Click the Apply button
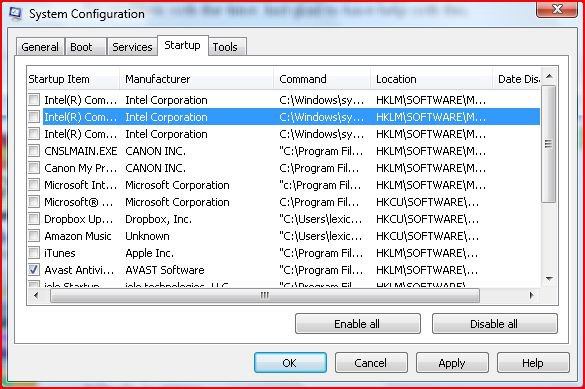Screen dimensions: 585x389 pos(452,363)
